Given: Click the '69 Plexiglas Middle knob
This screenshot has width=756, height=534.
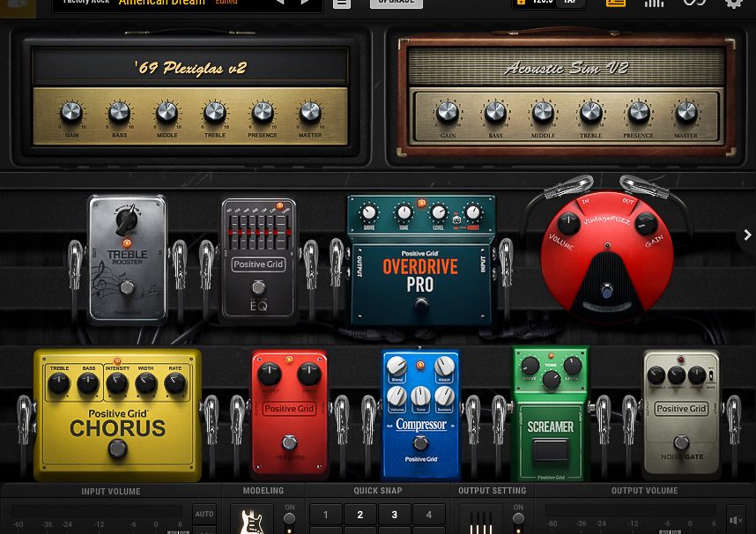Looking at the screenshot, I should point(167,113).
